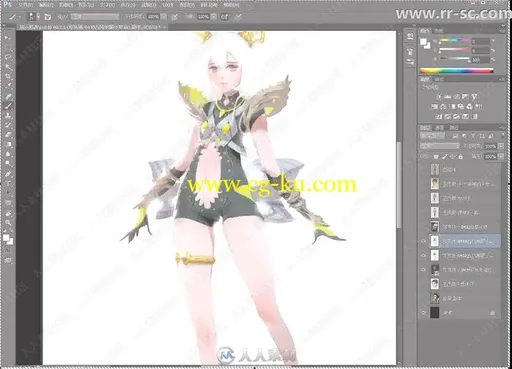Click the foreground color swatch in toolbar
This screenshot has height=369, width=512.
(x=6, y=237)
